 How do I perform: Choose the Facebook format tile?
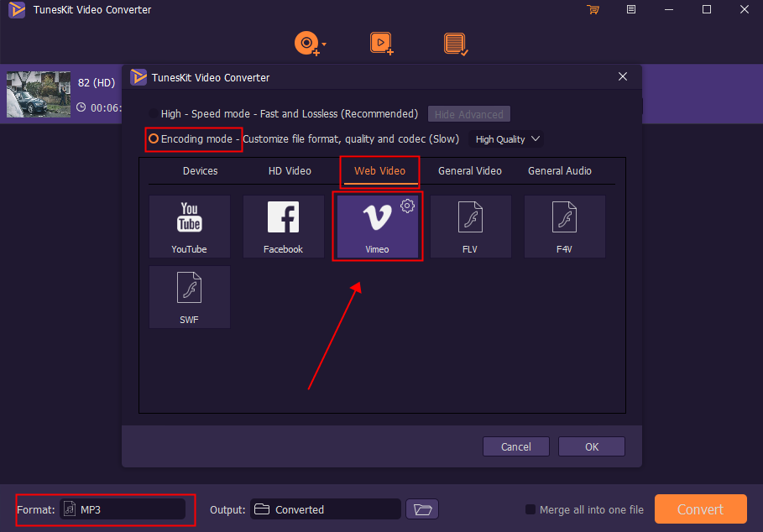pyautogui.click(x=283, y=227)
